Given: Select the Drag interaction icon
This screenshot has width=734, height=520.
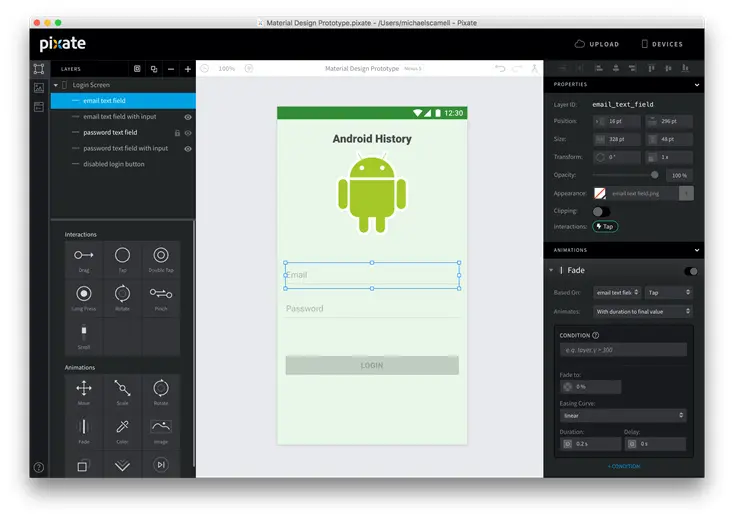Looking at the screenshot, I should tap(84, 255).
